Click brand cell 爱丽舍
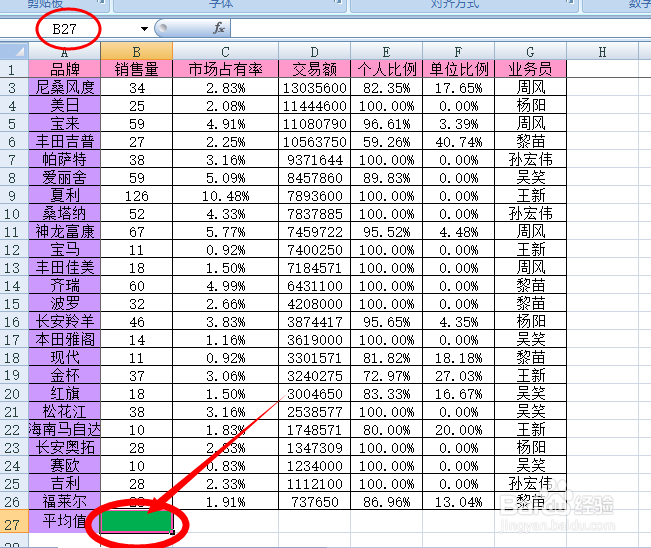The image size is (651, 548). point(64,178)
